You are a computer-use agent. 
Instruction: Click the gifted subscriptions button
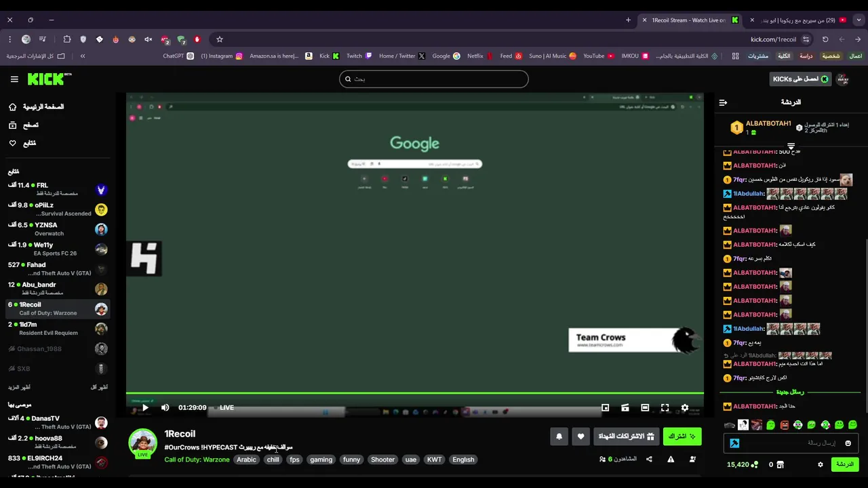pos(627,436)
